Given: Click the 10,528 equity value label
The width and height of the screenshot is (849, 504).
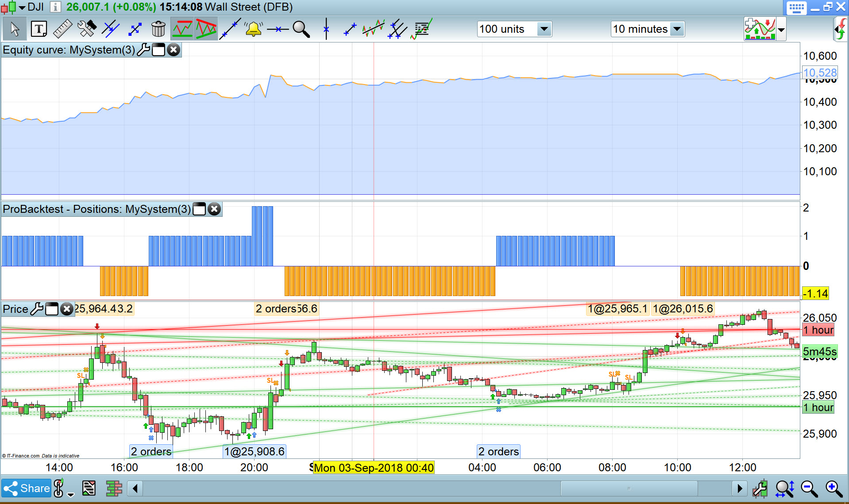Looking at the screenshot, I should [820, 73].
